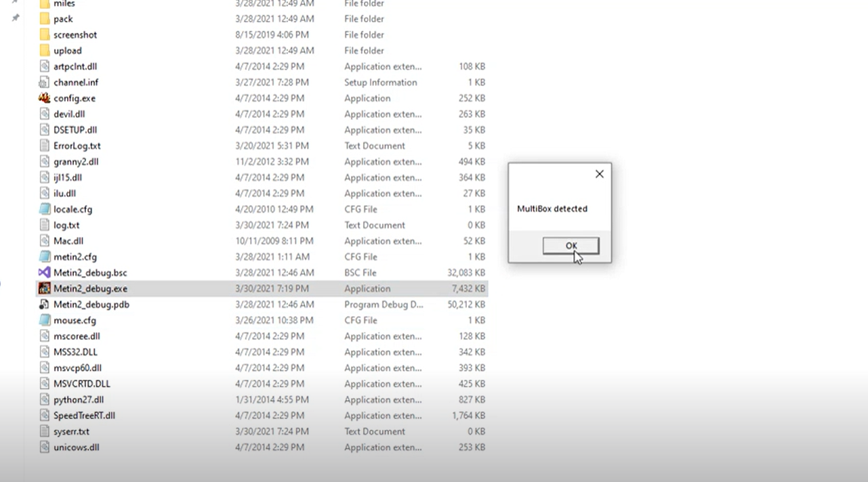This screenshot has height=482, width=868.
Task: Click the Metin2_debug.exe icon
Action: [x=45, y=288]
